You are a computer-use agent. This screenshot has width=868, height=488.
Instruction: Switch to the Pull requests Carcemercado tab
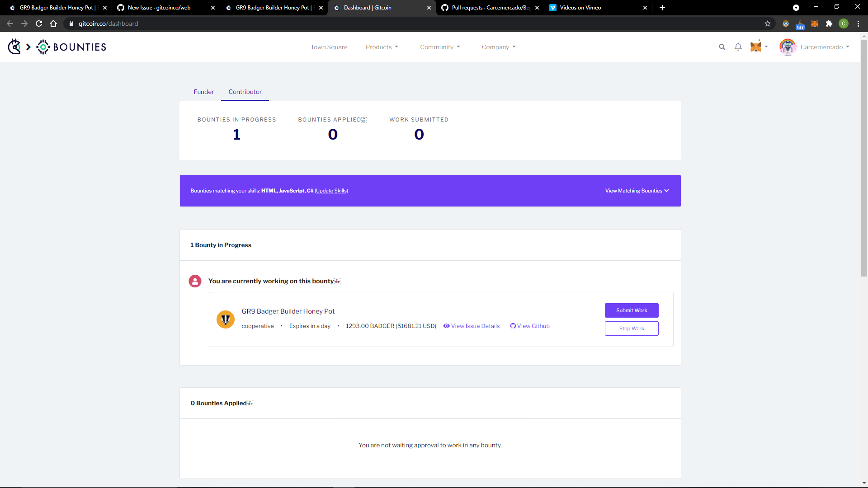pos(491,8)
